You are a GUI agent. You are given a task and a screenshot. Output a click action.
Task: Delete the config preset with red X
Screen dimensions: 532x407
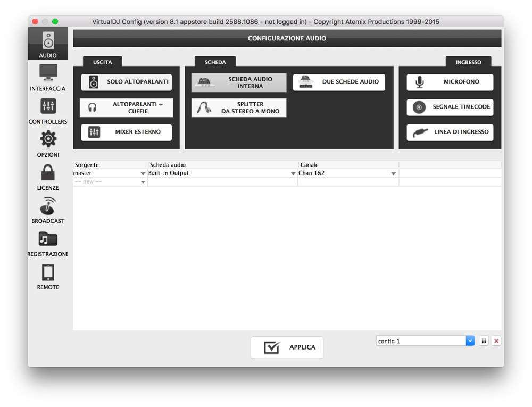(x=496, y=341)
